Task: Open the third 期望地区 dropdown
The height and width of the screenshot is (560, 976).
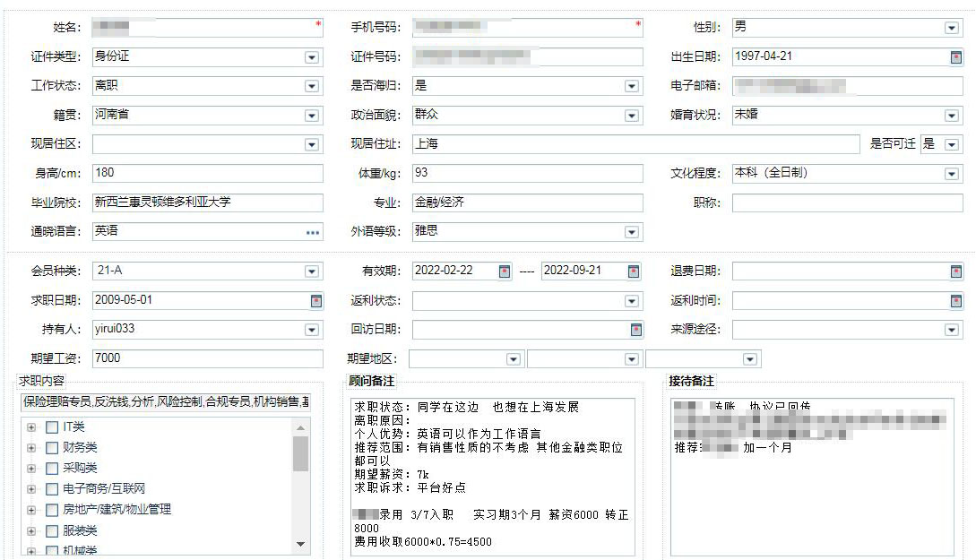Action: [749, 359]
